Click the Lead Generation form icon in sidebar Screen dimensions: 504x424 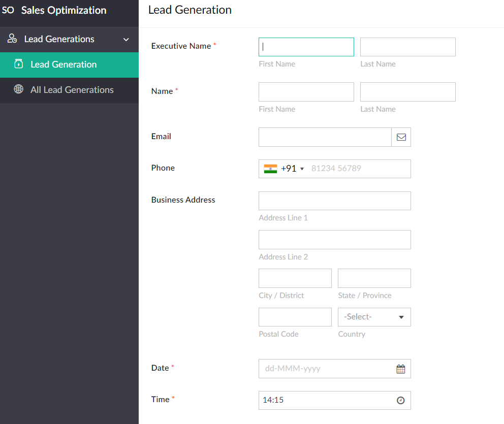coord(19,64)
